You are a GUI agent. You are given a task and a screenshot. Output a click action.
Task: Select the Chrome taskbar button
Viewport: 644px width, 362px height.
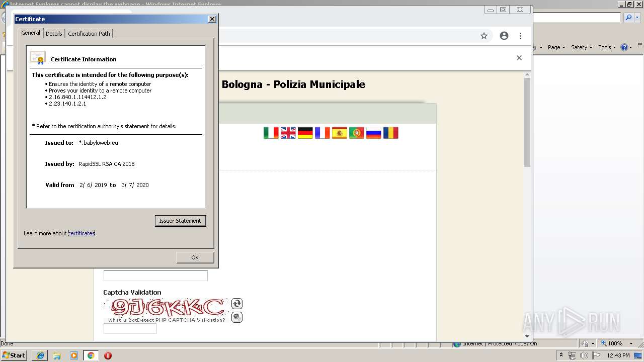[x=91, y=355]
